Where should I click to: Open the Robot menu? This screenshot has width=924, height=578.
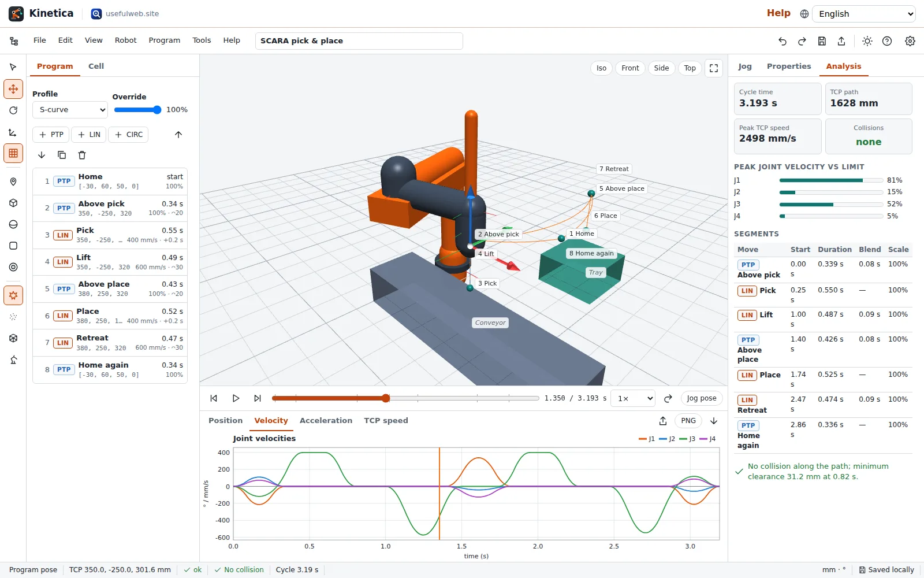(125, 40)
